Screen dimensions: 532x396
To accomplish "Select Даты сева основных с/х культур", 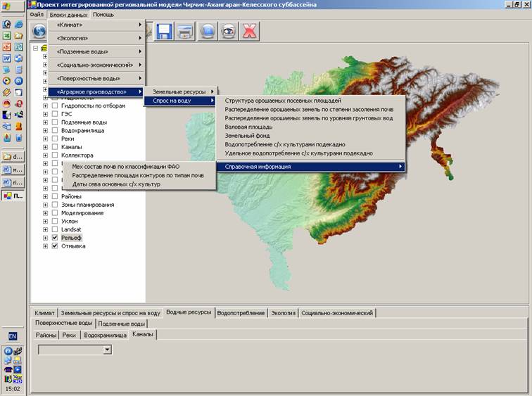I will pyautogui.click(x=116, y=184).
